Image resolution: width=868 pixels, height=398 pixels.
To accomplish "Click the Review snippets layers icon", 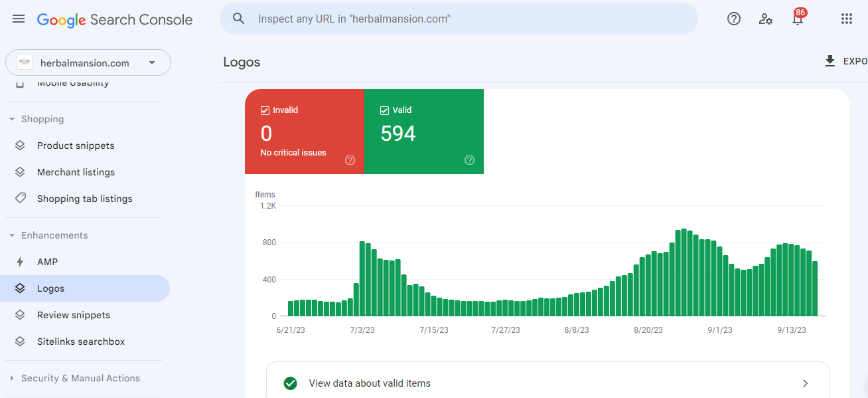I will [20, 315].
